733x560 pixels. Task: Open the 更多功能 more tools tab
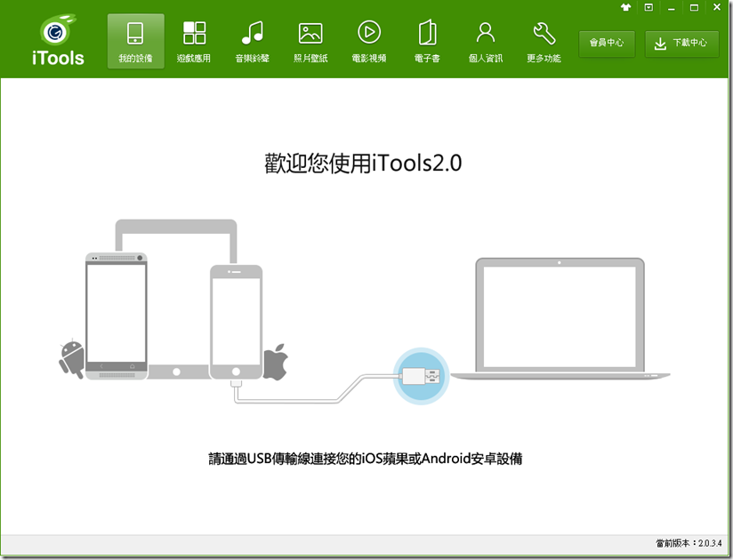(544, 41)
